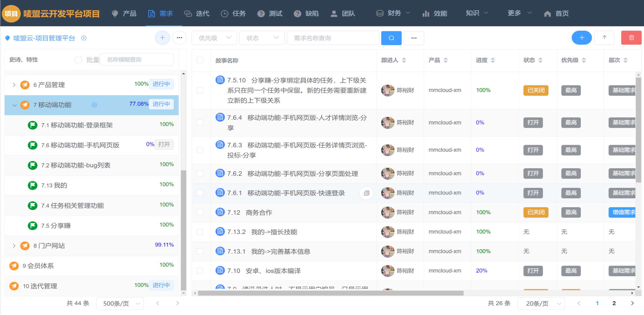The image size is (644, 316).
Task: Expand the 6 产品管理 tree node
Action: click(14, 85)
